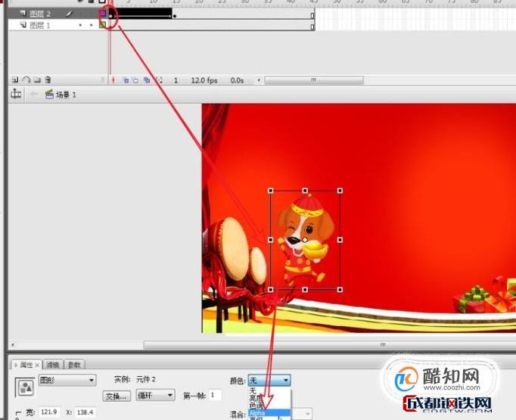Click the layer page icon of 图层 2

pos(23,13)
